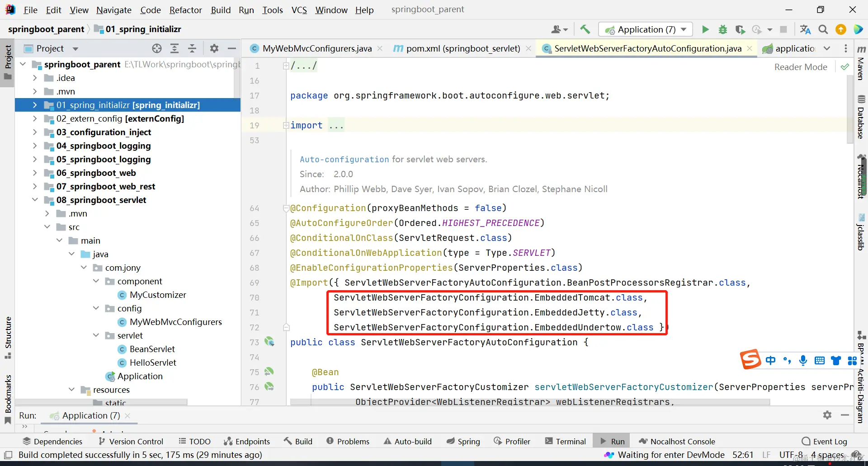Open the Maven tool window
Screen dimensions: 868x466
coord(861,62)
